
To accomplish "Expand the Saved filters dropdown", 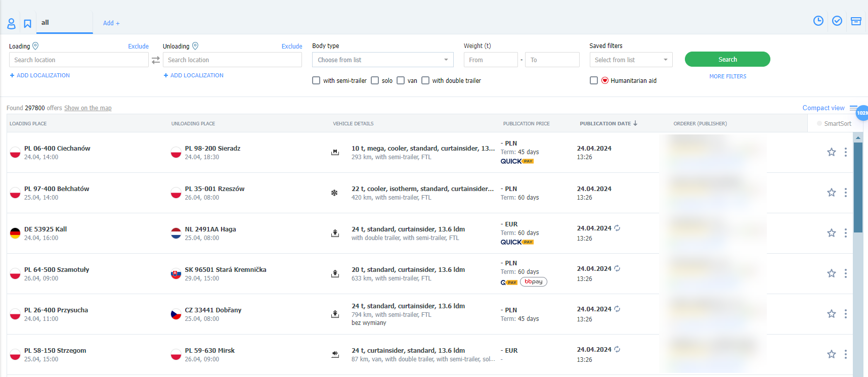I will click(x=631, y=60).
